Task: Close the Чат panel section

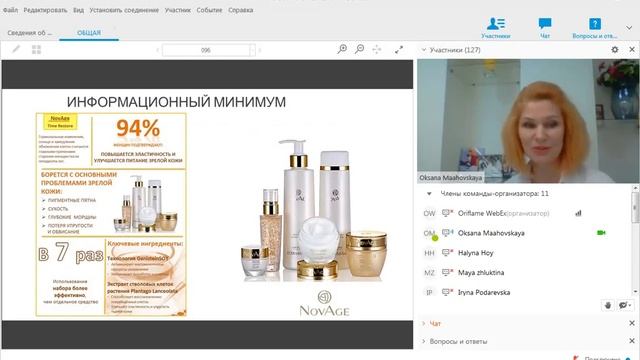Action: [632, 323]
